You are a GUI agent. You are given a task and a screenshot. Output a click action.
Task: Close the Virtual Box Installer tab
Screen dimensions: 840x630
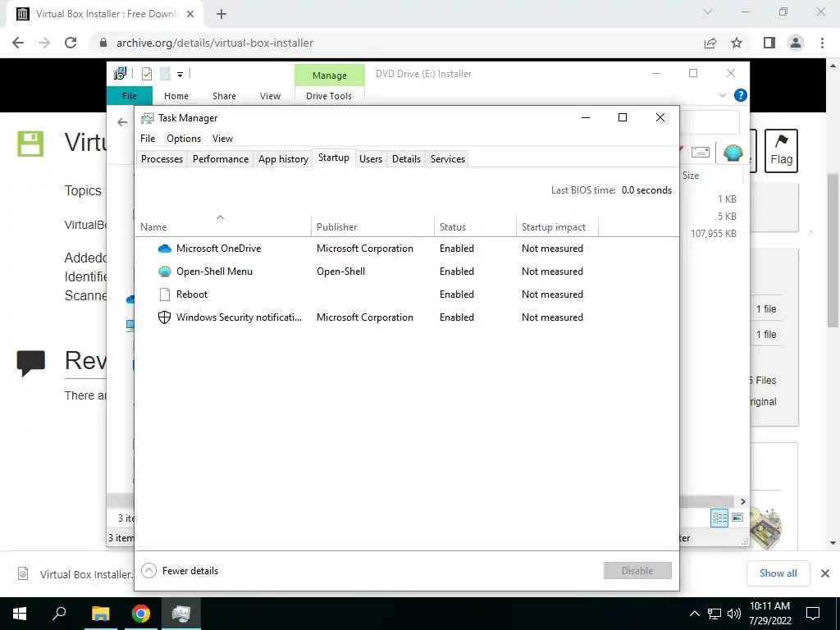coord(190,14)
